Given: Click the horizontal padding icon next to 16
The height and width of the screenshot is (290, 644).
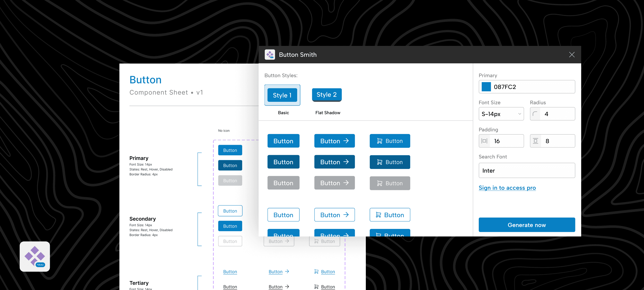Looking at the screenshot, I should coord(484,141).
